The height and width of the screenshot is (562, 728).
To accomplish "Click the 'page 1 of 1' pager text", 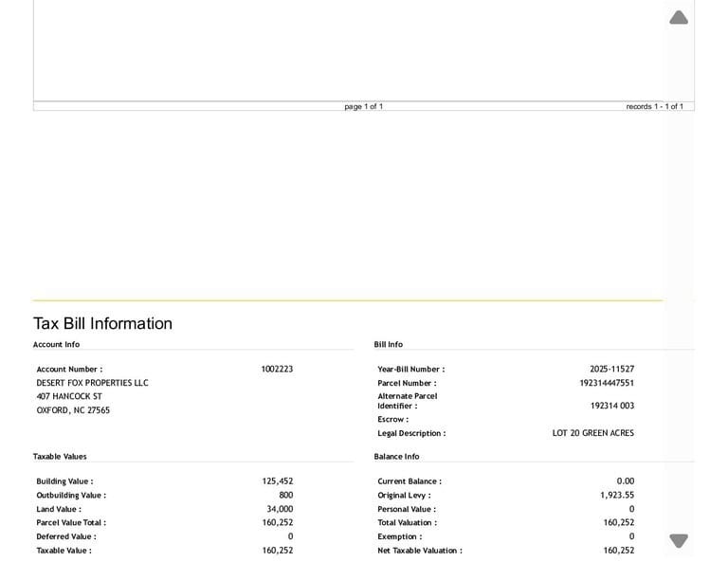I will 364,106.
